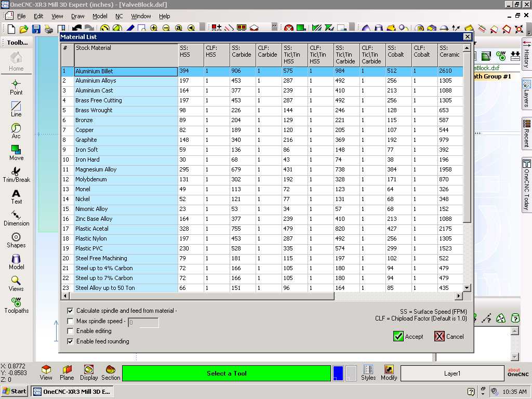Open the Window menu
Screen dimensions: 532x399
point(141,16)
